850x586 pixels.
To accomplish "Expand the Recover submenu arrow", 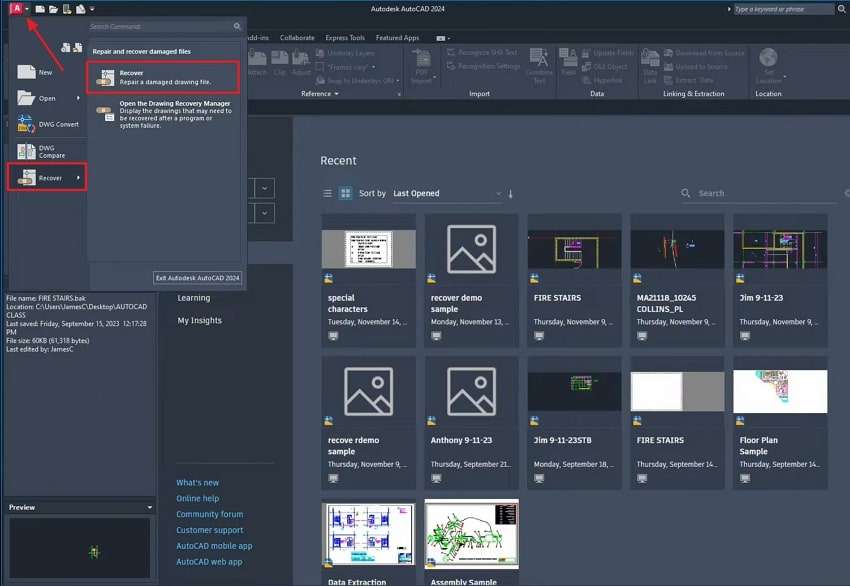I will coord(79,178).
